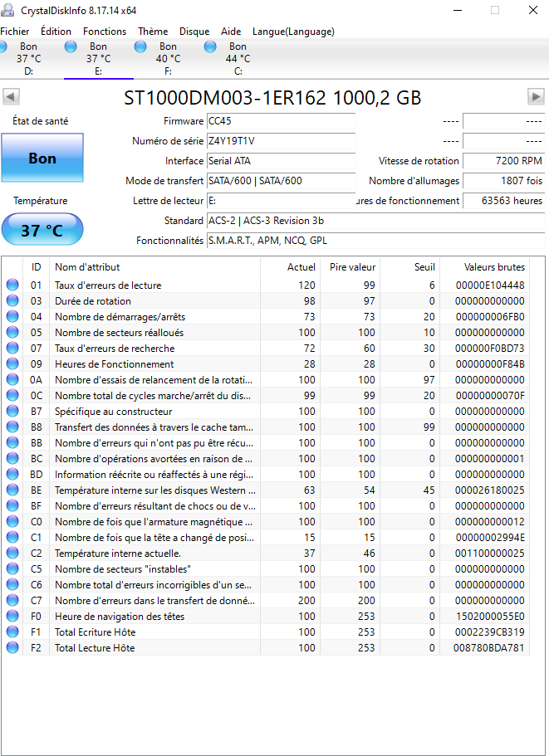This screenshot has height=756, width=549.
Task: Click status icon for Total Ecriture Hôte
Action: click(x=12, y=632)
